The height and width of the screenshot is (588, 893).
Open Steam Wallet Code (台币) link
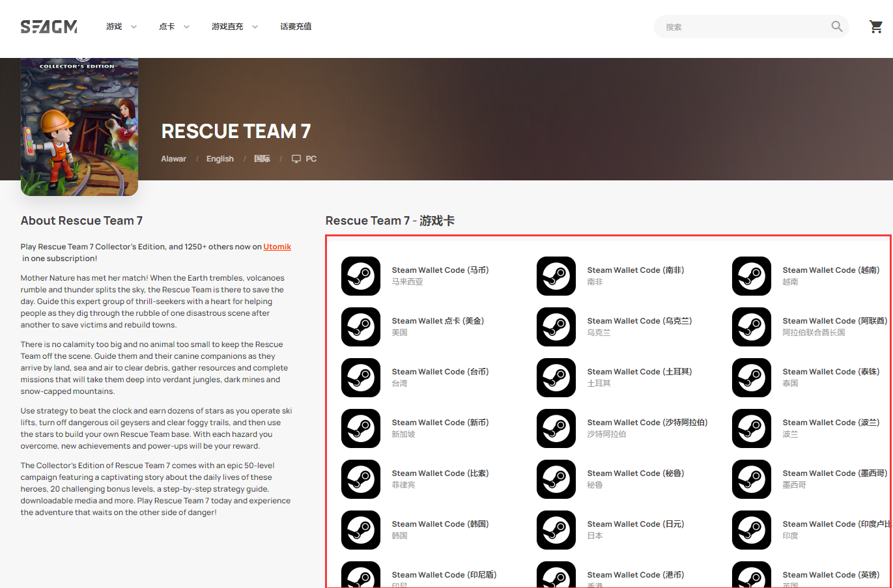(x=440, y=372)
